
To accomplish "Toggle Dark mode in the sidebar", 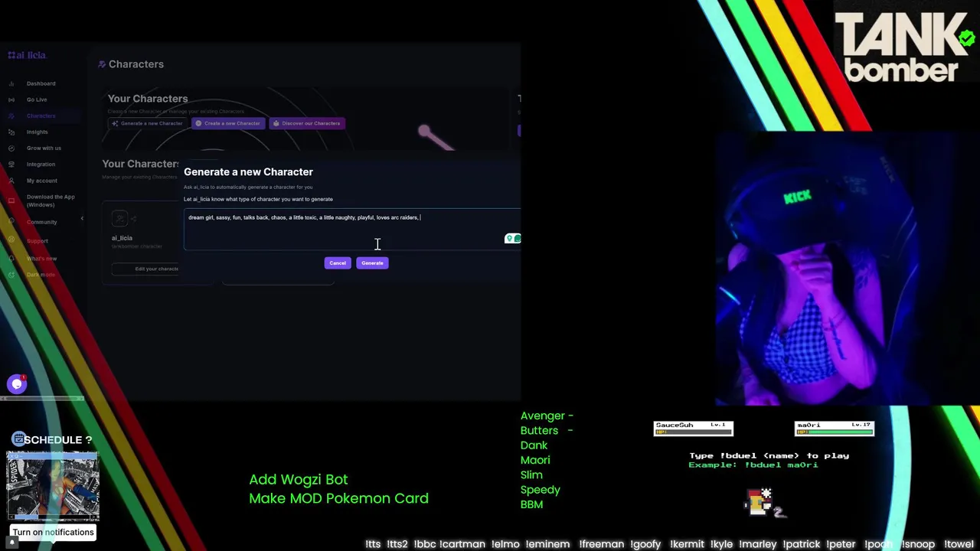I will pos(41,275).
